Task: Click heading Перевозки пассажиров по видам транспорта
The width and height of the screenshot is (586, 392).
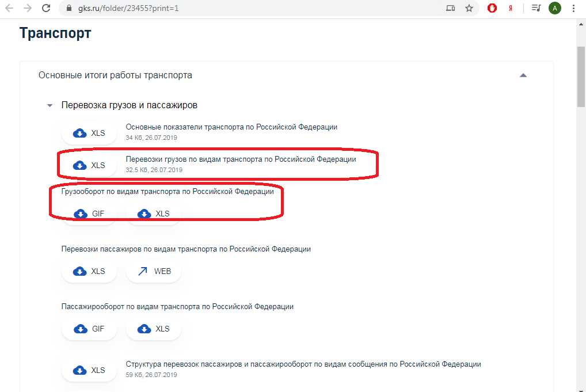Action: click(x=186, y=249)
